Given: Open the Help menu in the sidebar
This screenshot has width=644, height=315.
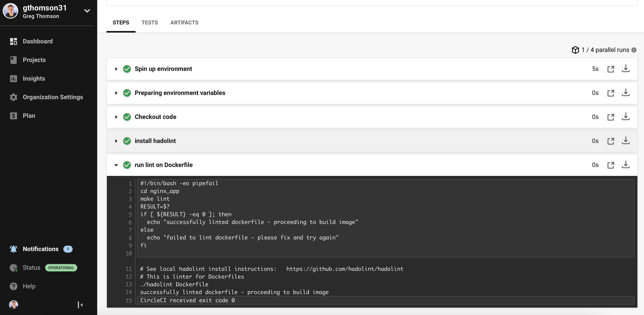Looking at the screenshot, I should point(29,286).
